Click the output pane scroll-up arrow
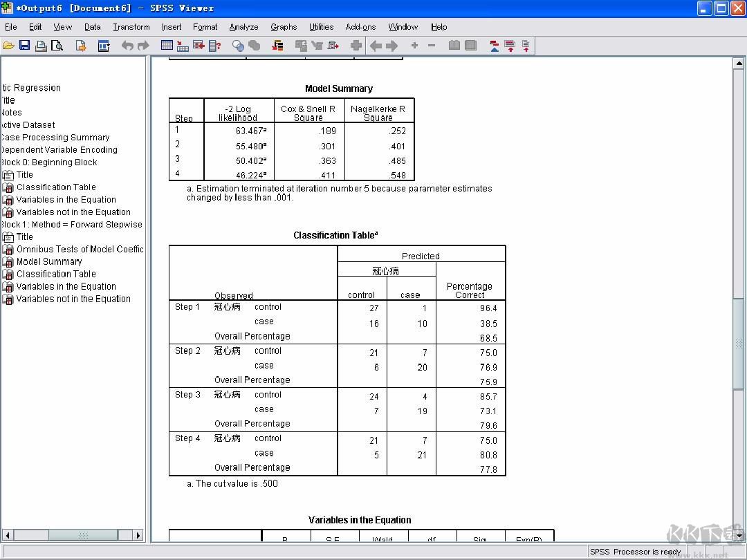747x560 pixels. [739, 62]
